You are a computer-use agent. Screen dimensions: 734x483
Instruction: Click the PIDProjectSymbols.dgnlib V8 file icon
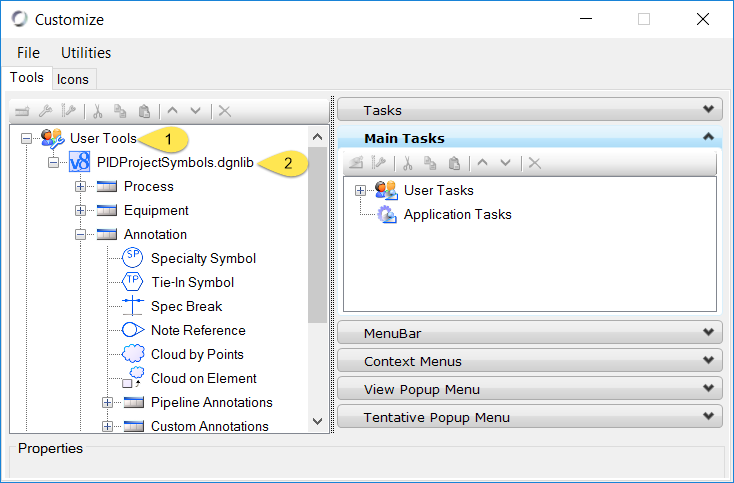(x=79, y=162)
